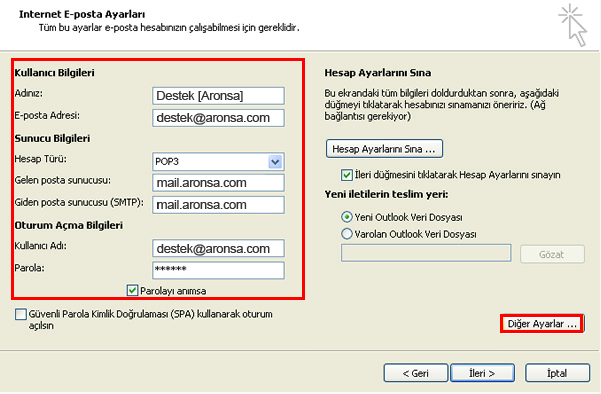Image resolution: width=601 pixels, height=394 pixels.
Task: Click the Hesap Ayarlarını Sına button
Action: [384, 149]
